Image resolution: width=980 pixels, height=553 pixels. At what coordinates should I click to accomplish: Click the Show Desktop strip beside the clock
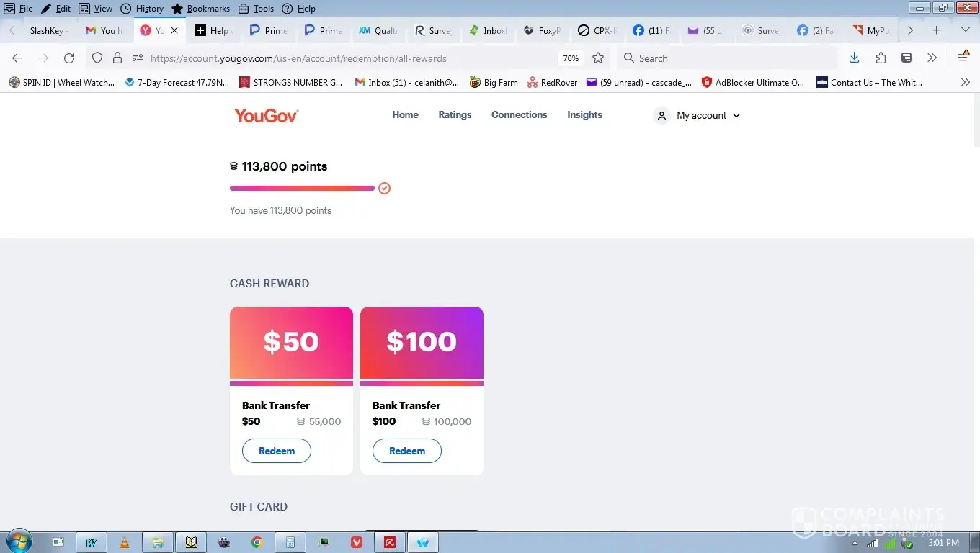(x=975, y=542)
